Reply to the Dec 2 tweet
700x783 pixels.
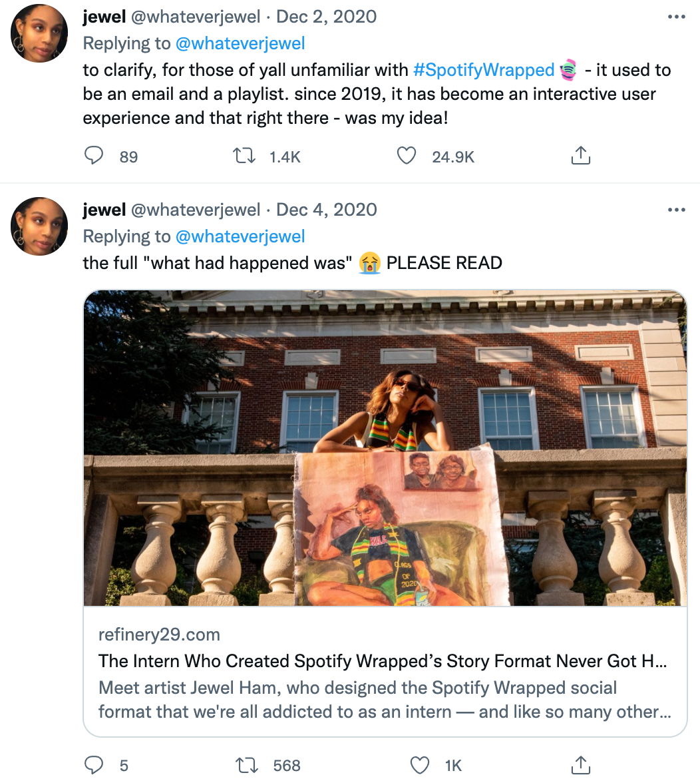[94, 156]
